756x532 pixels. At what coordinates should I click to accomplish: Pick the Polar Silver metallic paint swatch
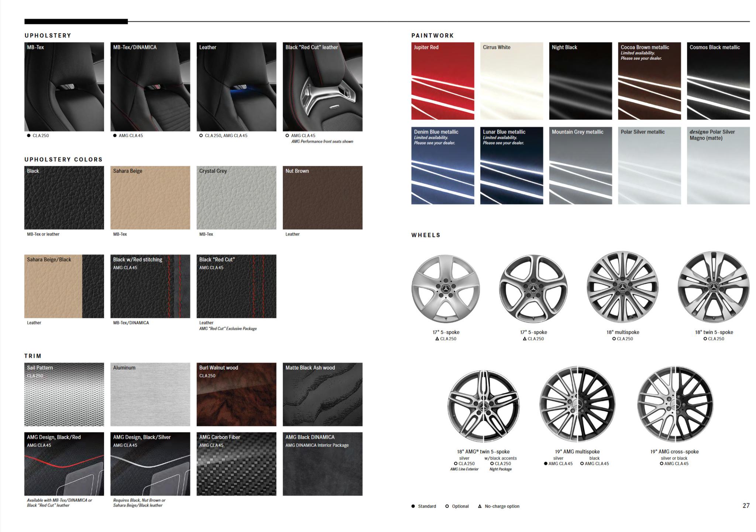click(649, 166)
